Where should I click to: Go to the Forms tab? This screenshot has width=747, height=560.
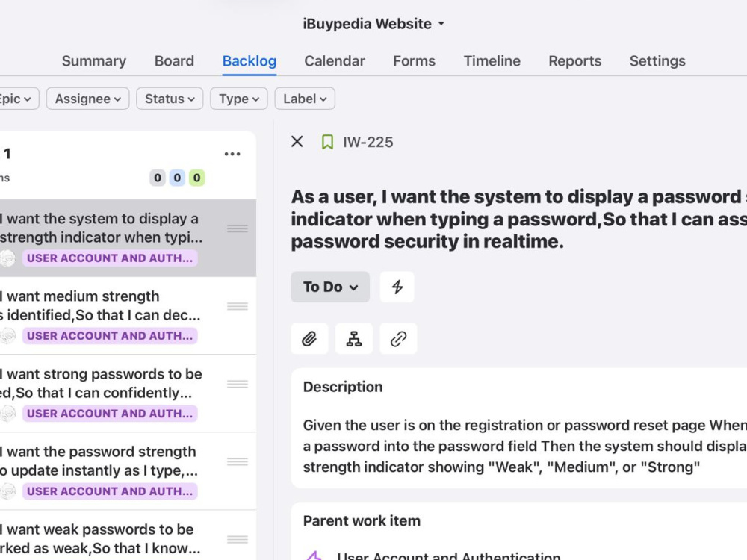(414, 61)
